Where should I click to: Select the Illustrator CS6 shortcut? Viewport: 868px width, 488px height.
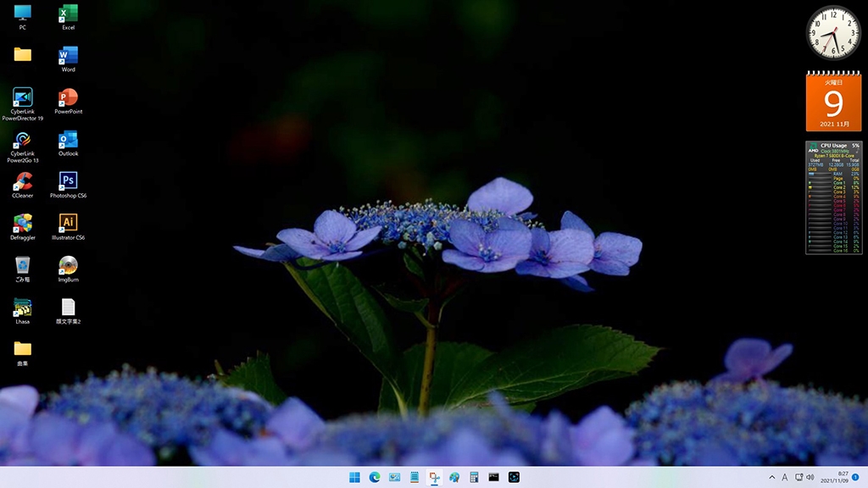coord(68,227)
